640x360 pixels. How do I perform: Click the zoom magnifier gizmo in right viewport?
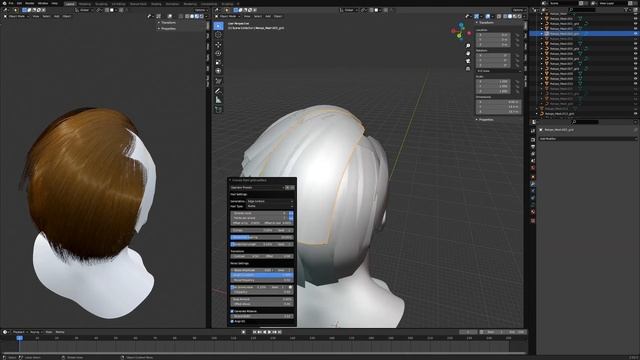tap(468, 45)
